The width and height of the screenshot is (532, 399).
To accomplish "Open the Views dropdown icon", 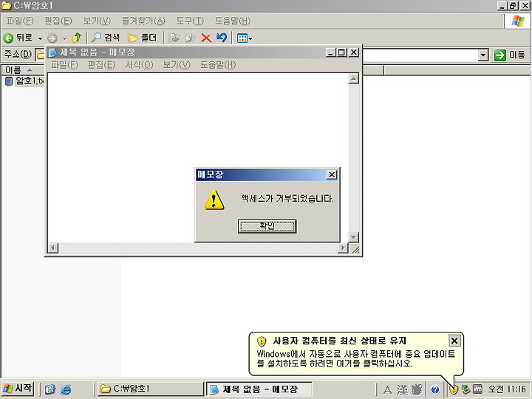I will tap(245, 38).
